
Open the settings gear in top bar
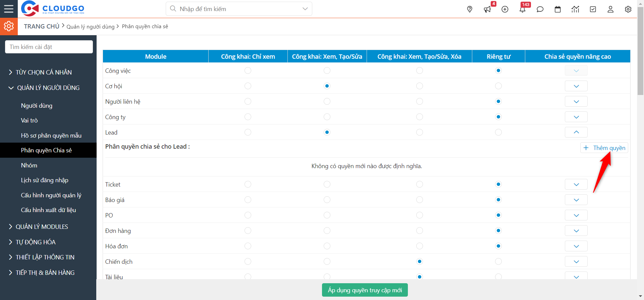628,9
